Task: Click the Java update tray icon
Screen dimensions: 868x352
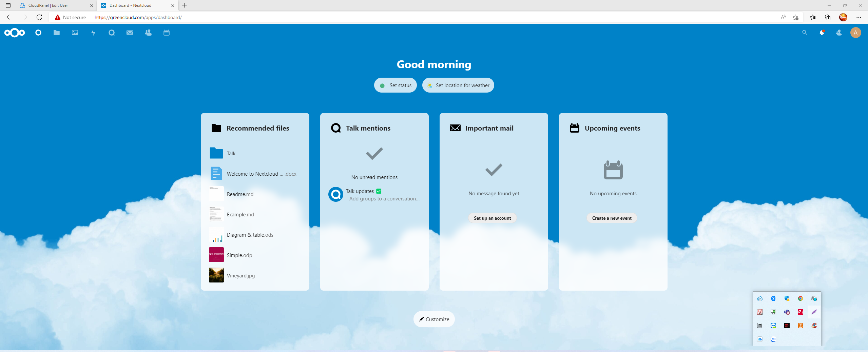Action: tap(801, 326)
